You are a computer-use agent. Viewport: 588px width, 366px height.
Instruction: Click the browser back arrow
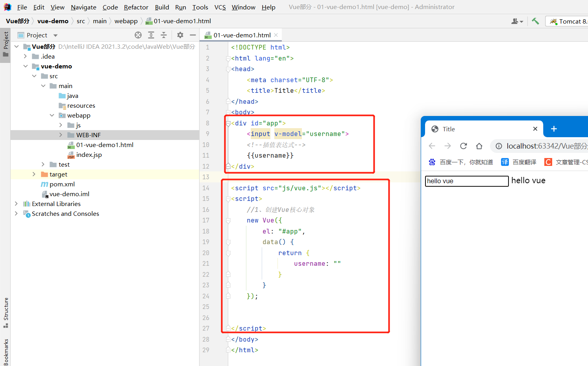pos(432,146)
